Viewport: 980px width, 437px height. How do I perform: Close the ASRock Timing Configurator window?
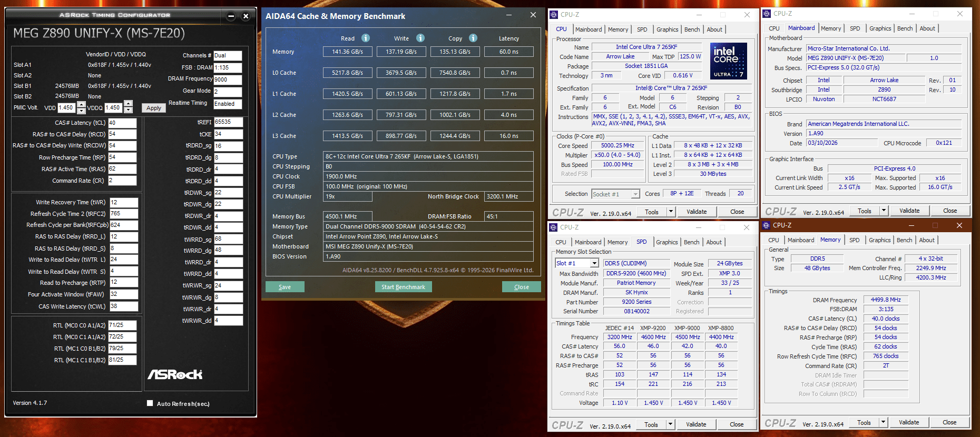[246, 16]
